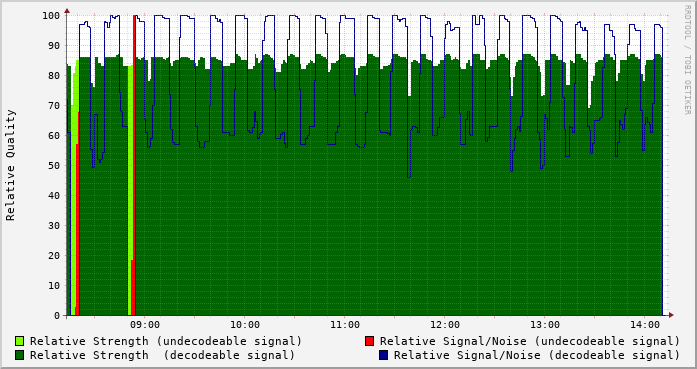Image resolution: width=697 pixels, height=369 pixels.
Task: Click the light green undecodeable strength swatch
Action: point(20,341)
